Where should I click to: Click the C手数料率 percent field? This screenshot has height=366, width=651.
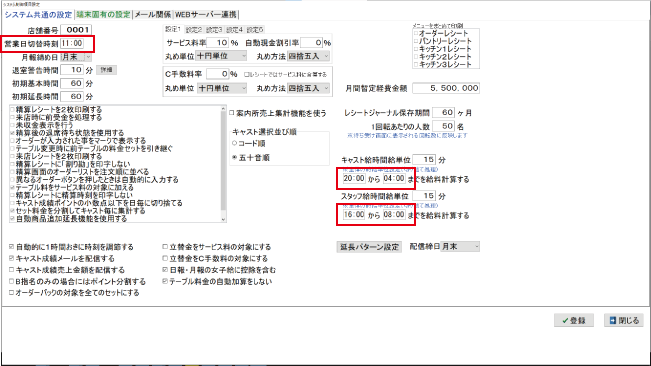pos(217,74)
